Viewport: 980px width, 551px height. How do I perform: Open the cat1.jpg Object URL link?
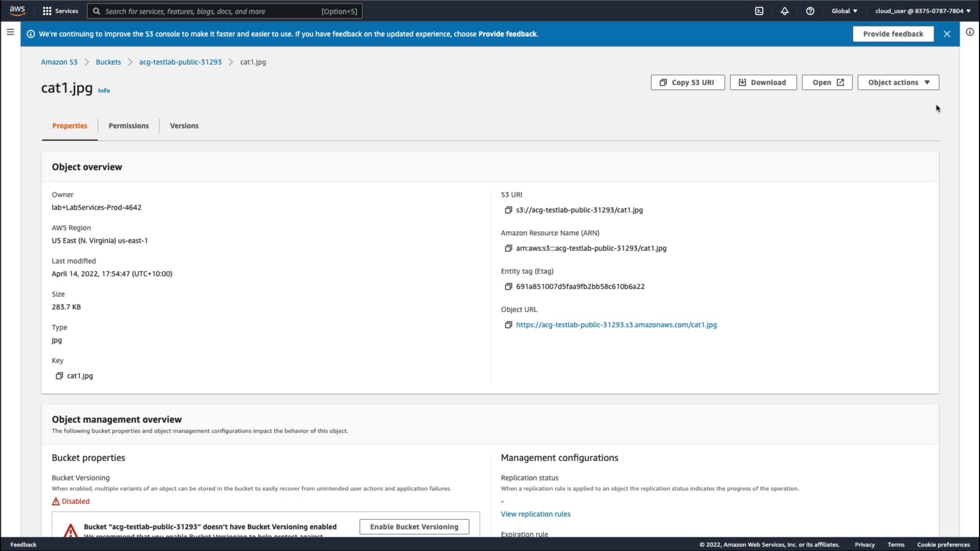(x=616, y=325)
